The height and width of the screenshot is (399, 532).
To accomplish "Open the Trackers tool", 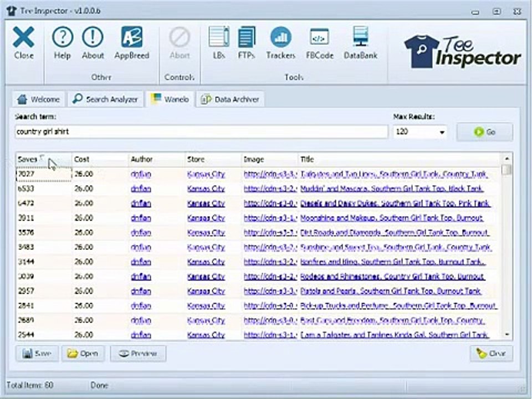I will tap(280, 43).
